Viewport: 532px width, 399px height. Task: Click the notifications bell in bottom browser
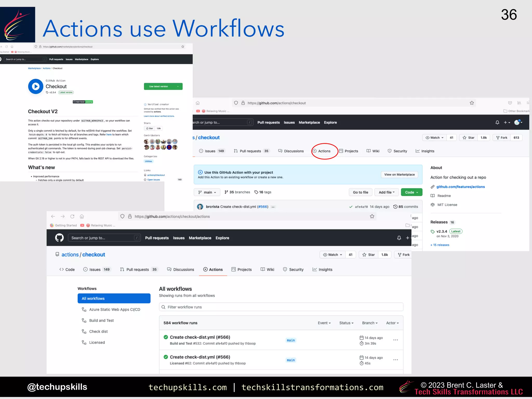(399, 238)
